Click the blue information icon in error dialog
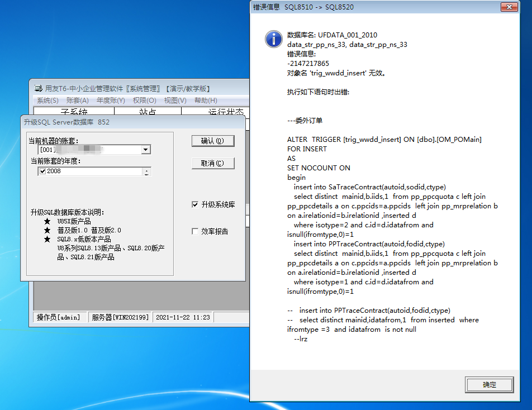 [273, 39]
